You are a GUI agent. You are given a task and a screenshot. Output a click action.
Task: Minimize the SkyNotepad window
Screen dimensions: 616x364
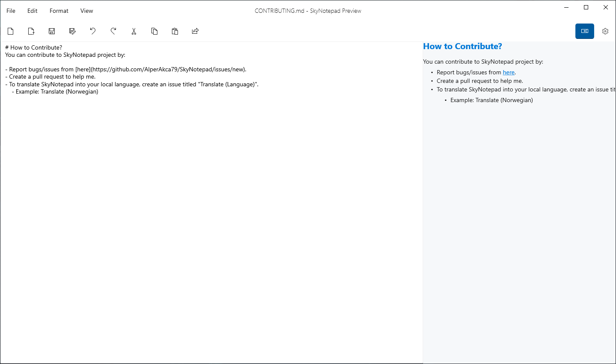[566, 7]
